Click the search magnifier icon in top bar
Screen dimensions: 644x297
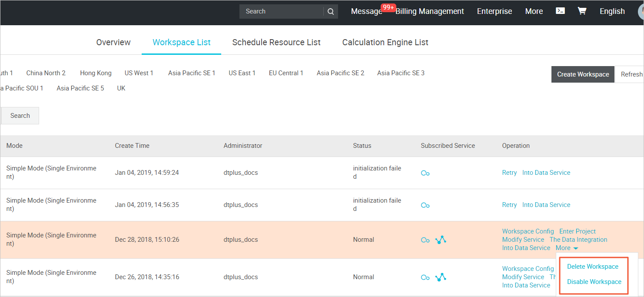click(x=331, y=12)
